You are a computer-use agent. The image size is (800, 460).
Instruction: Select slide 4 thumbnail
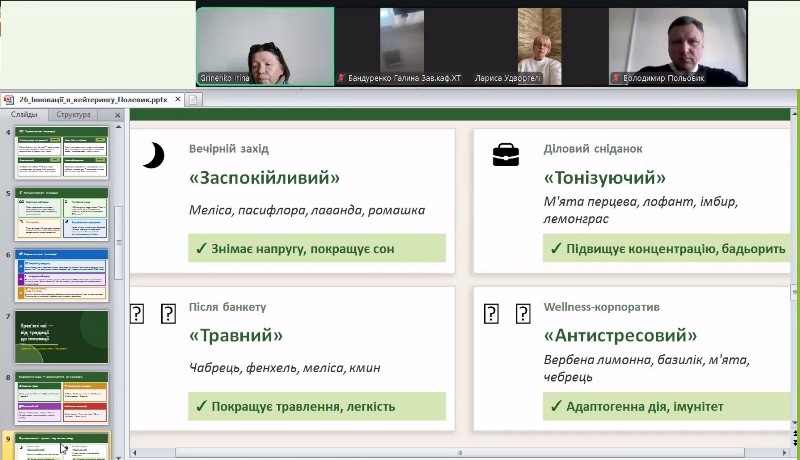pyautogui.click(x=62, y=152)
